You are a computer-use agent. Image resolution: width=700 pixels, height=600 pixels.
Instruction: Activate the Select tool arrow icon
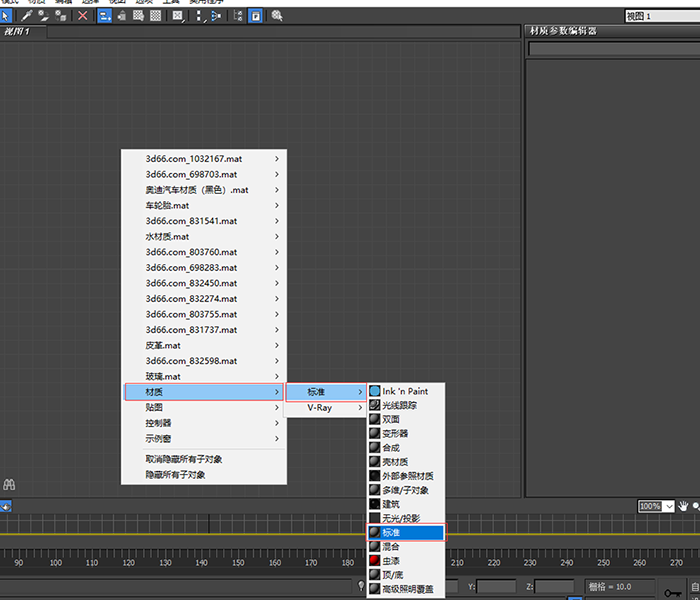(x=5, y=16)
